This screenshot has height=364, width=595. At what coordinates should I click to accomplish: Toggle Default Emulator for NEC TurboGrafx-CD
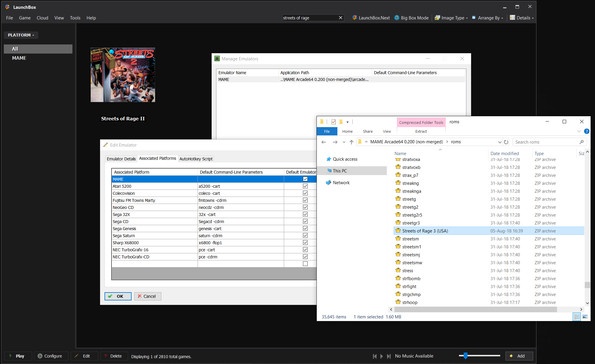point(305,257)
